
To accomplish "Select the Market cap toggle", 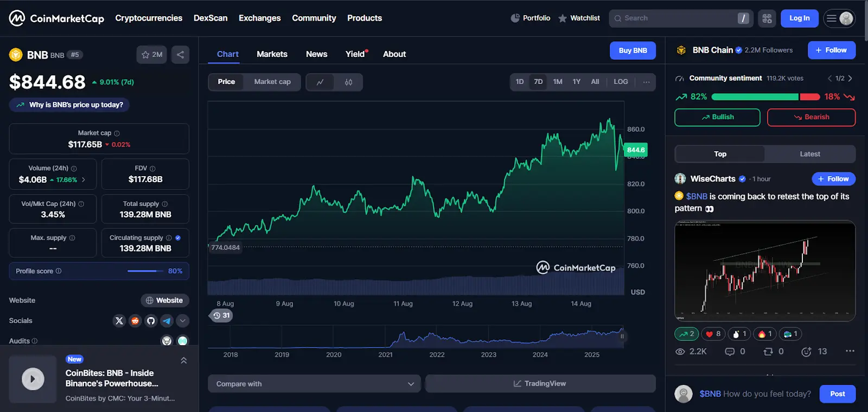I will click(272, 82).
